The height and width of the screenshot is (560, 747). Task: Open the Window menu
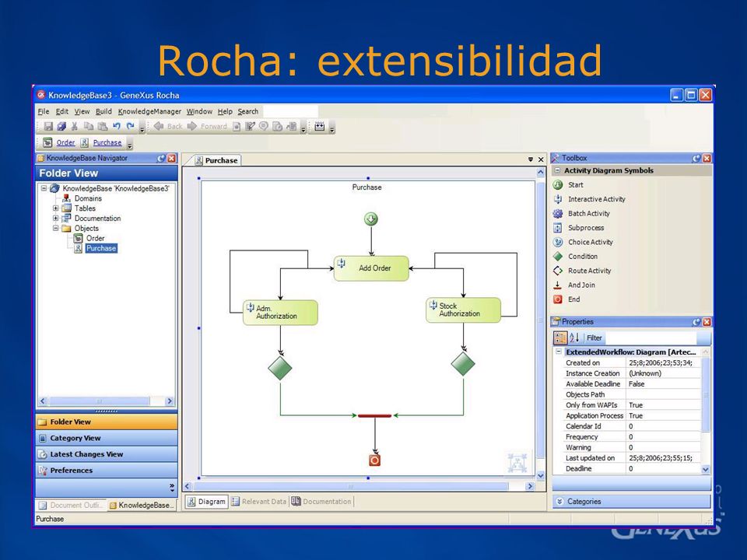coord(199,111)
